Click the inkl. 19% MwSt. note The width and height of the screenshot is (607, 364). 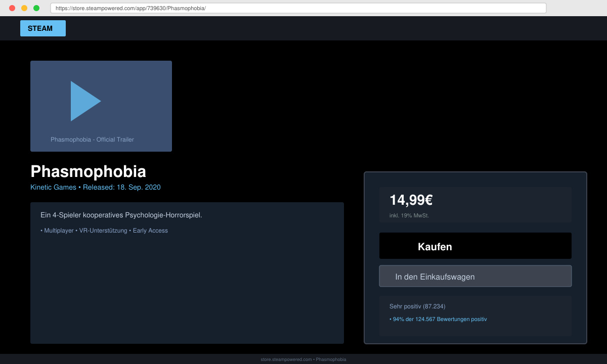409,216
